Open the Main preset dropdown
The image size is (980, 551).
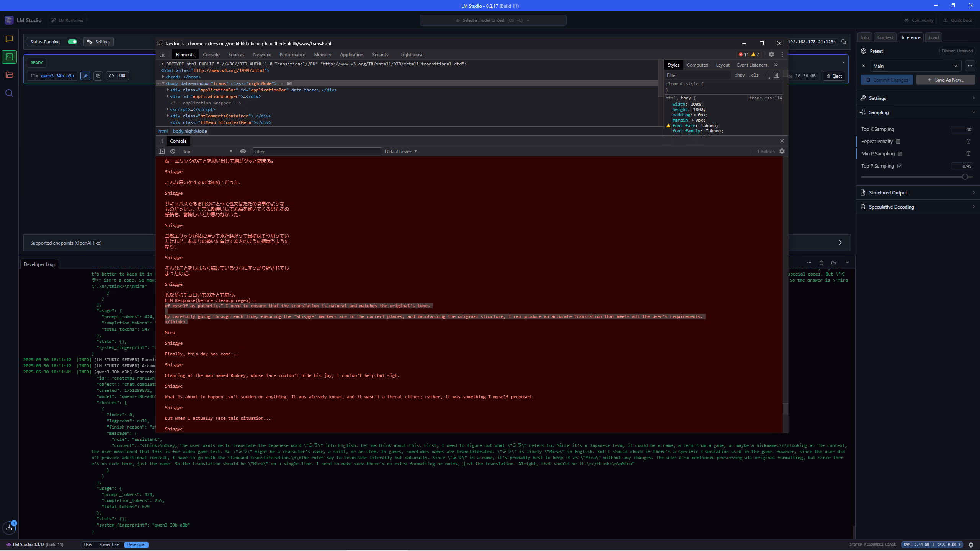point(915,66)
